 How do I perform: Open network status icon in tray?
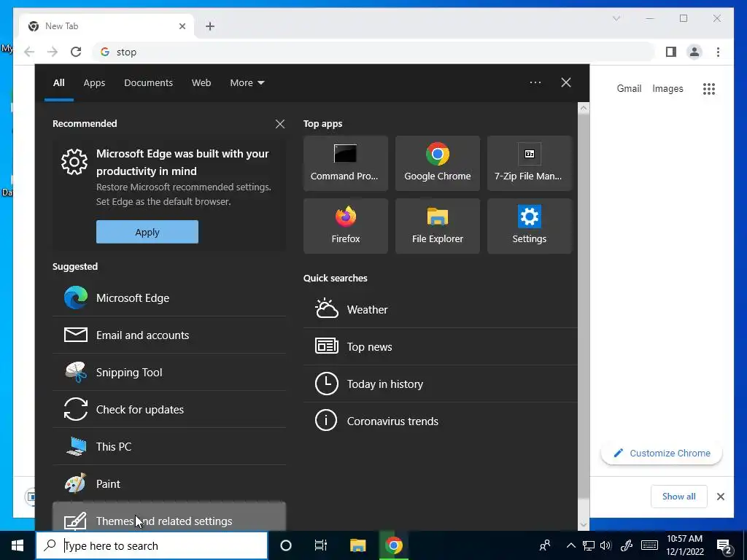[589, 545]
